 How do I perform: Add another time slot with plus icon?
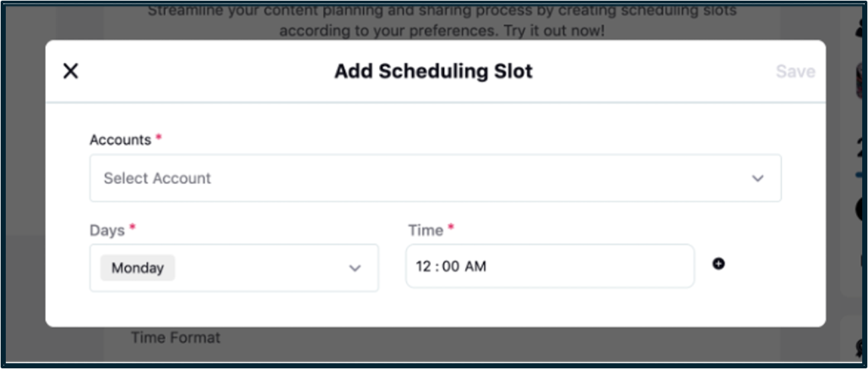coord(719,264)
